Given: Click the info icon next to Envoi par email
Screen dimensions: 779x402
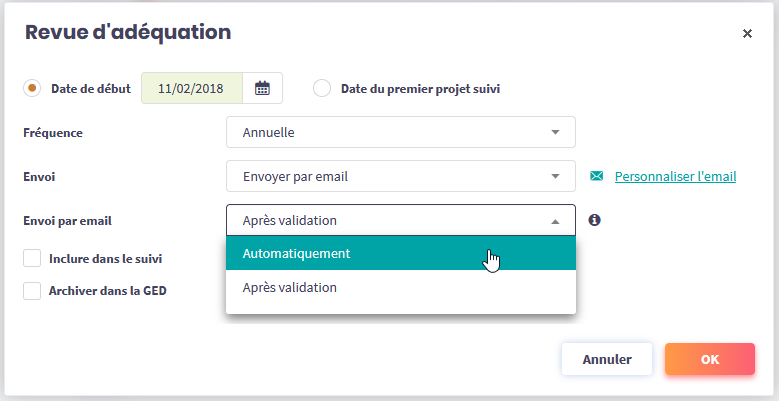Looking at the screenshot, I should 594,220.
